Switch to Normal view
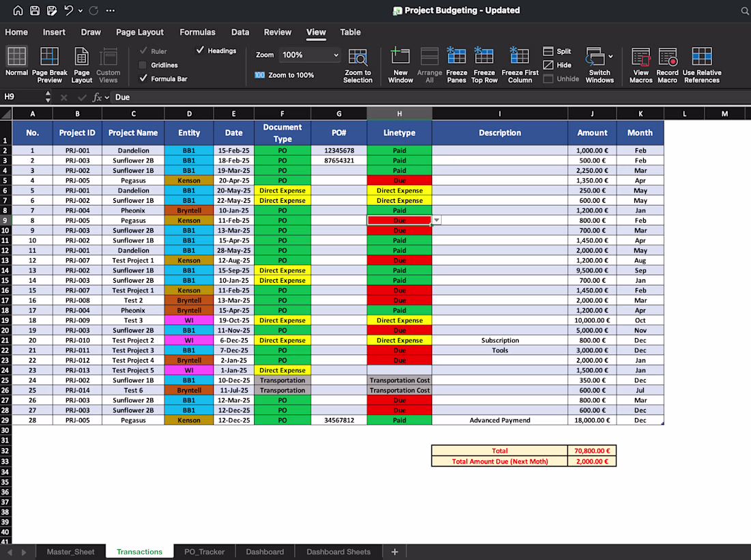 coord(17,61)
